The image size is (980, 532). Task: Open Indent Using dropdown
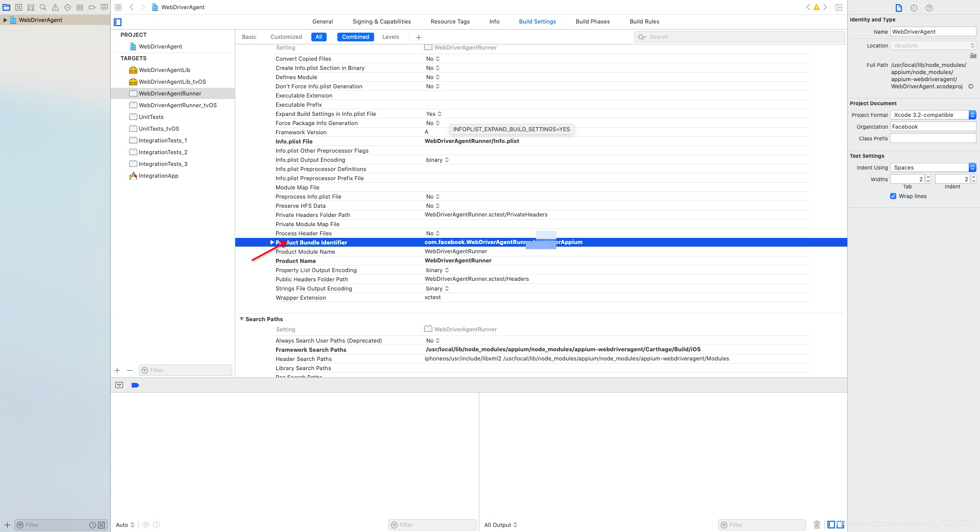click(933, 167)
